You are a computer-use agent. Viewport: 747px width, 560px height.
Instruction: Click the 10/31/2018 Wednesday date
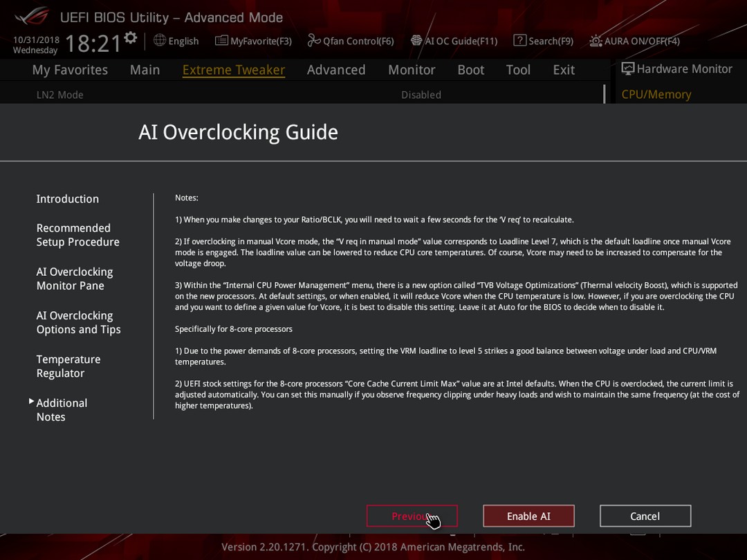(x=36, y=45)
